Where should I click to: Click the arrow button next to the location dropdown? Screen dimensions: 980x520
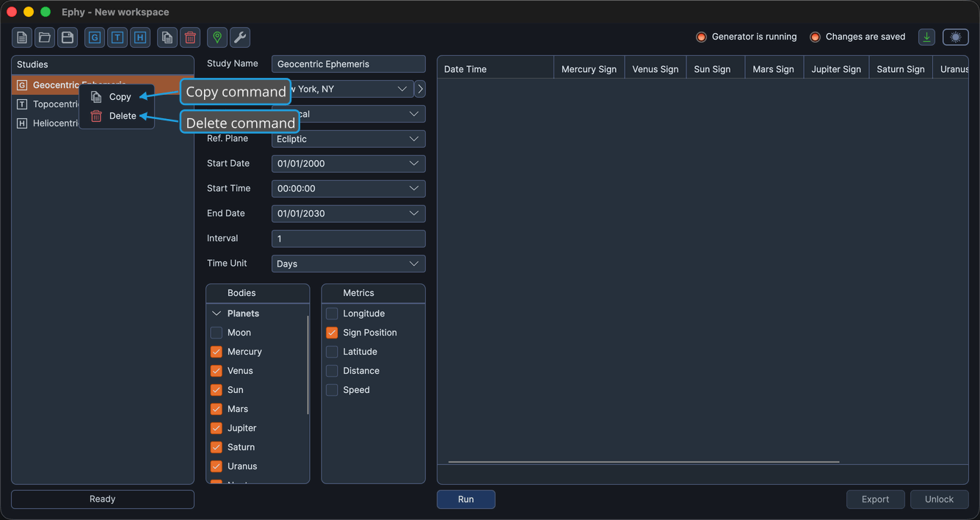tap(420, 89)
